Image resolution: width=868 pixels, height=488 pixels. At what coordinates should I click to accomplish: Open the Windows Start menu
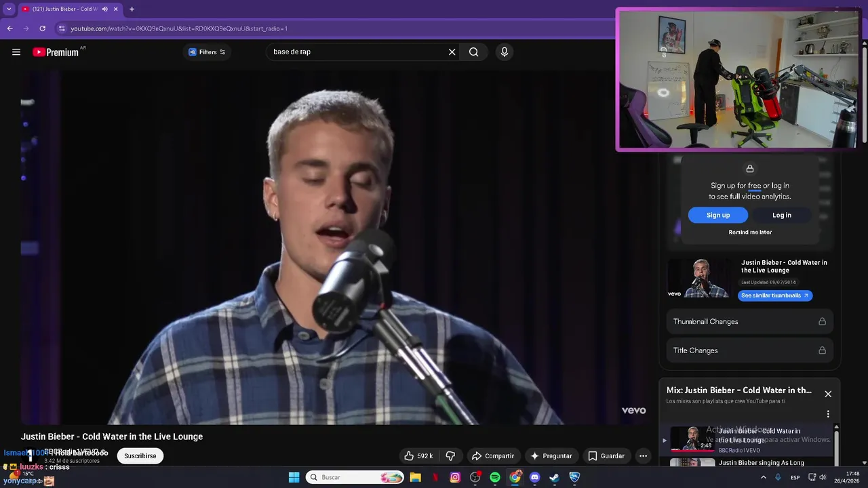pos(294,477)
